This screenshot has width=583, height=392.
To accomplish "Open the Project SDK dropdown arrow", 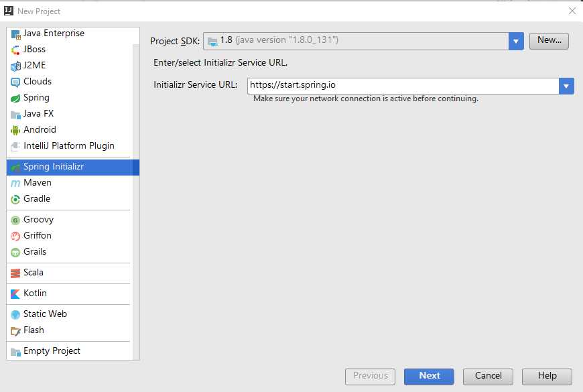I will (x=516, y=42).
